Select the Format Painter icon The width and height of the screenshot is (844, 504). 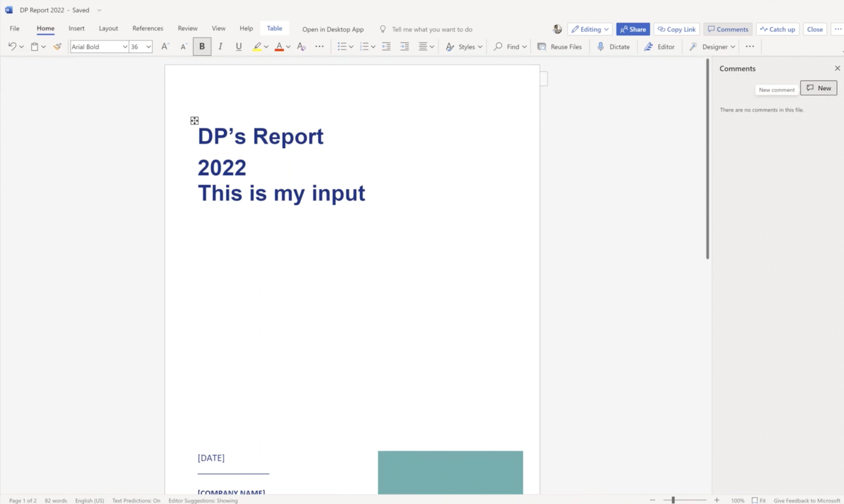click(x=57, y=46)
